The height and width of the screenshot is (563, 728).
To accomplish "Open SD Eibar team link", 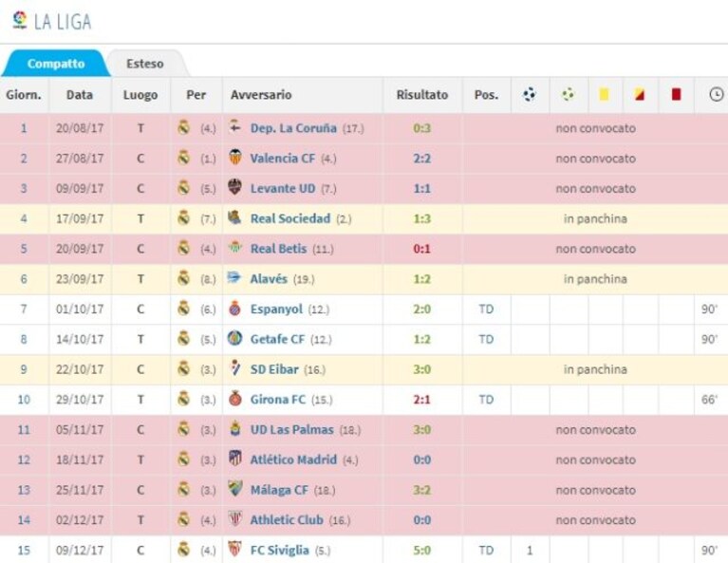I will tap(274, 369).
